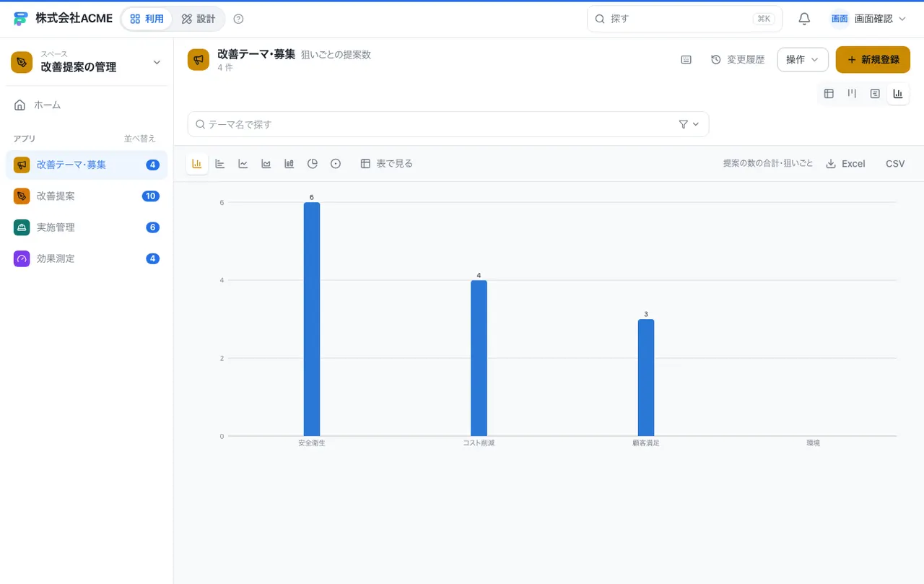Focus the global 探す search box
Image resolution: width=924 pixels, height=584 pixels.
[x=684, y=19]
